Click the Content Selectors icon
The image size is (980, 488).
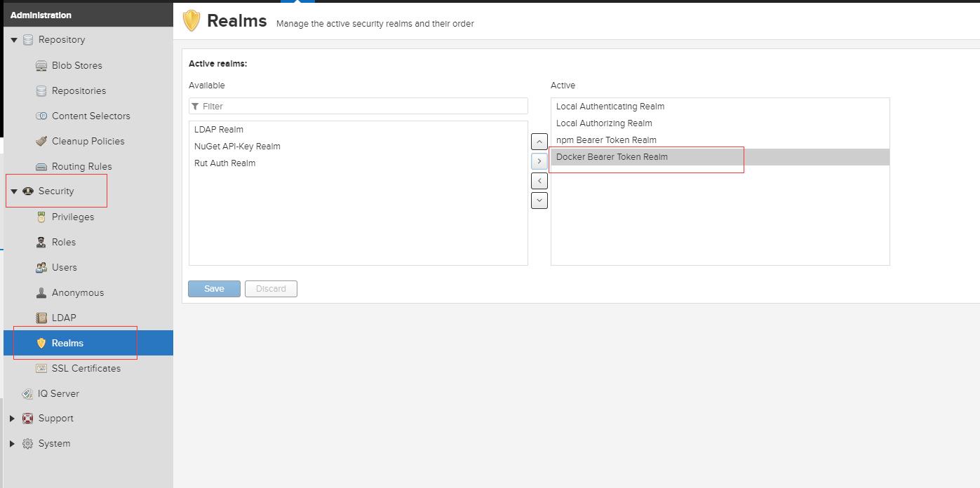point(41,116)
